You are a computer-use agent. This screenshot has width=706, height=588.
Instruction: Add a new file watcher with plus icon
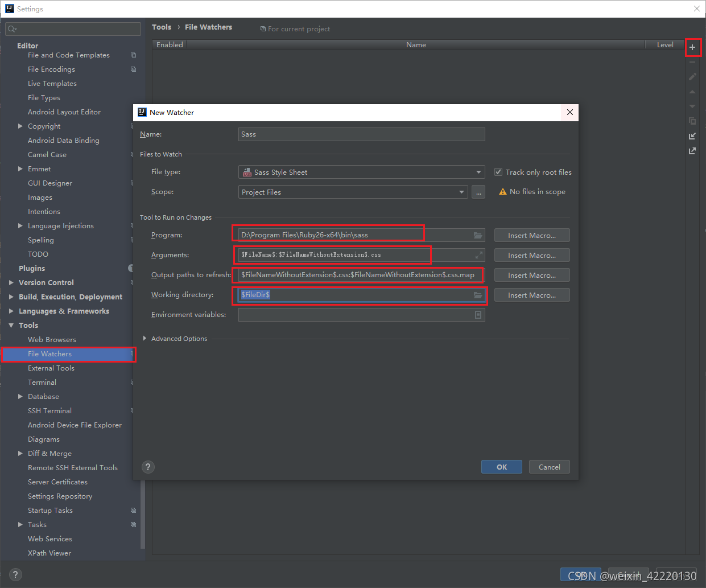692,47
